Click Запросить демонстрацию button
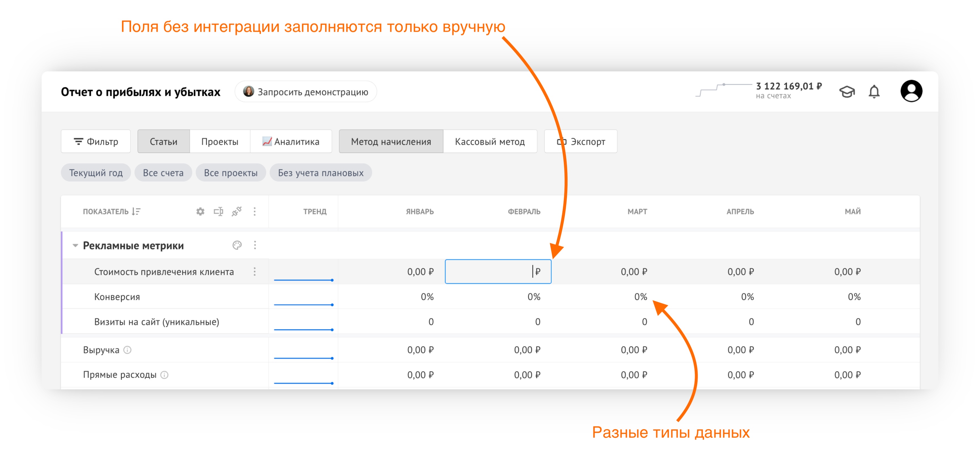This screenshot has width=980, height=455. [306, 92]
